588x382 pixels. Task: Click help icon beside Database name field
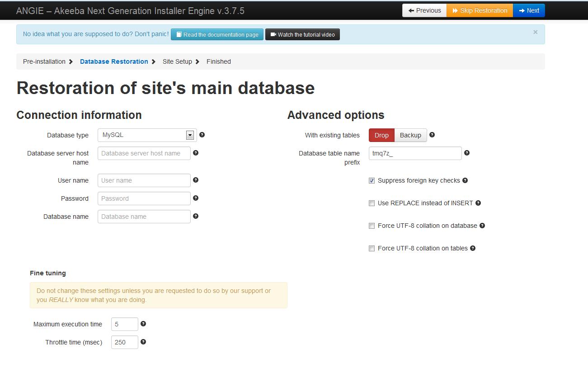coord(196,216)
